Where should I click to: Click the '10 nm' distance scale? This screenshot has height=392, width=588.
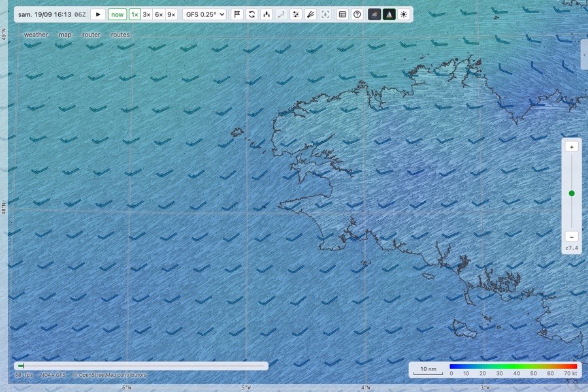point(428,370)
